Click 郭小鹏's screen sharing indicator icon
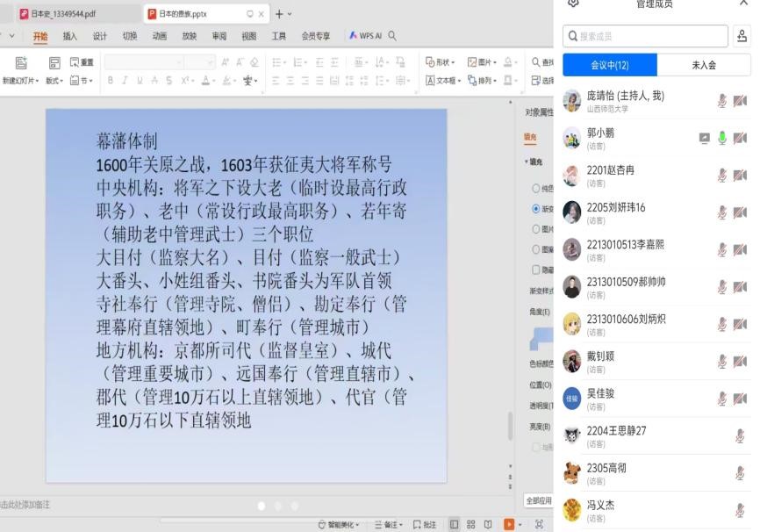Screen dimensions: 760x532 pyautogui.click(x=704, y=138)
